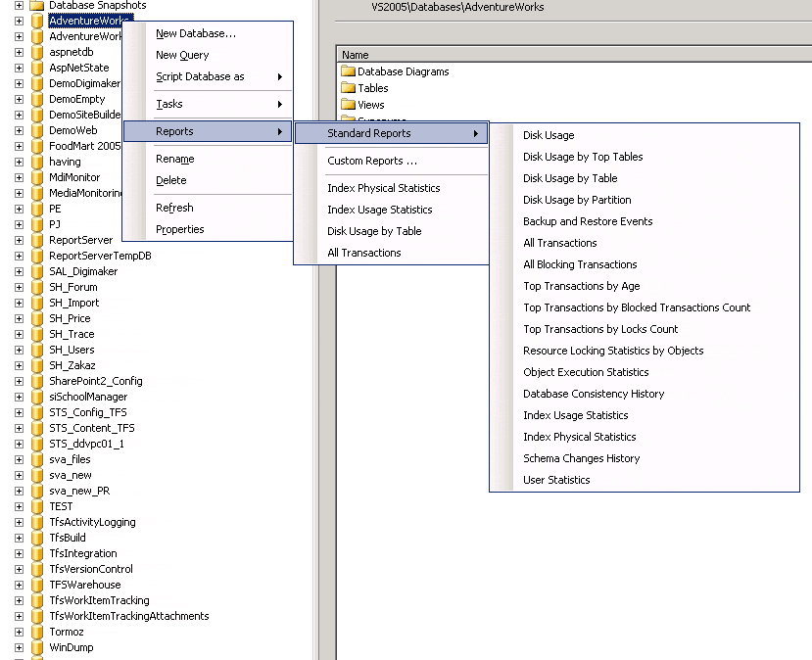Click the sva_files database icon
Image resolution: width=812 pixels, height=660 pixels.
point(37,459)
